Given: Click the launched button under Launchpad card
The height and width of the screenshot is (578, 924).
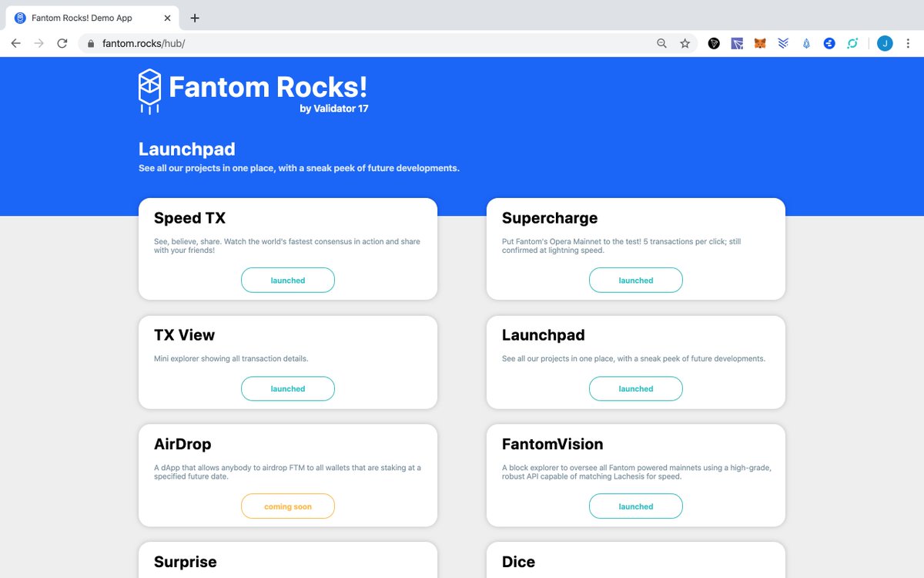Looking at the screenshot, I should click(x=636, y=388).
